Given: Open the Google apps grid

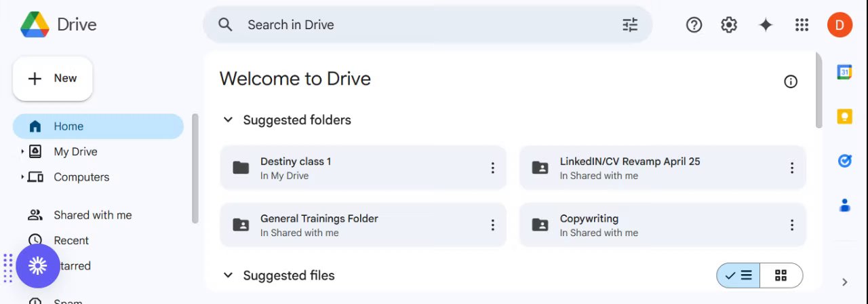Looking at the screenshot, I should pos(802,25).
